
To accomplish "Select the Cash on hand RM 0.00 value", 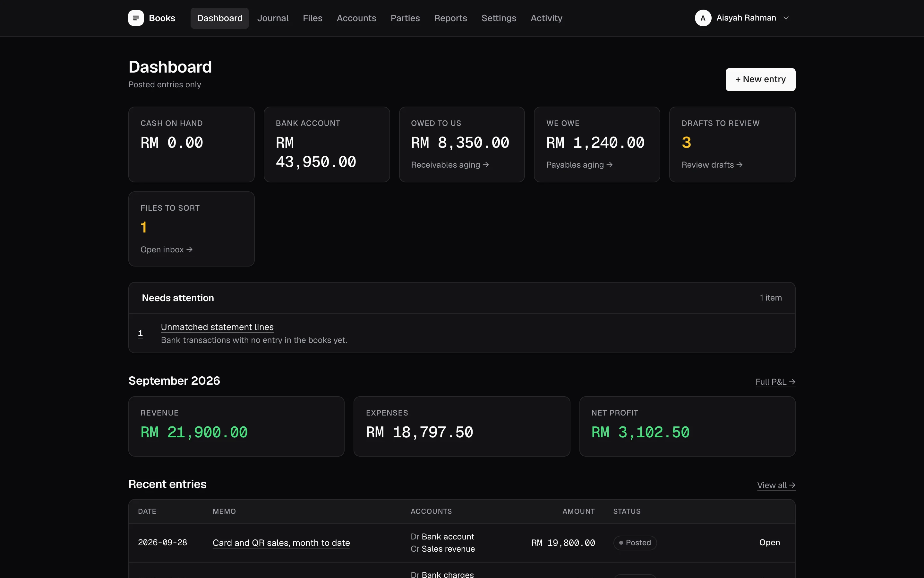I will tap(172, 143).
